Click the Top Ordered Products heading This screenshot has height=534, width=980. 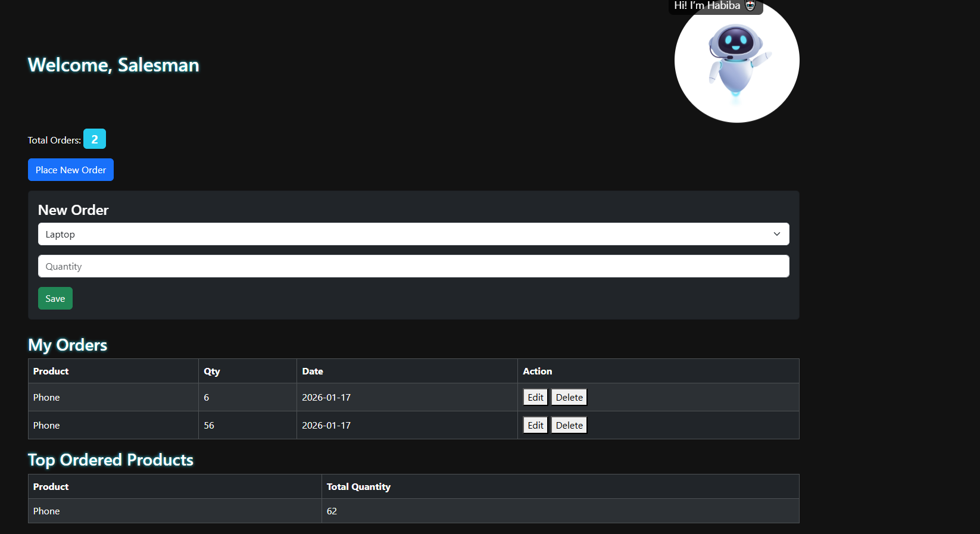tap(111, 460)
